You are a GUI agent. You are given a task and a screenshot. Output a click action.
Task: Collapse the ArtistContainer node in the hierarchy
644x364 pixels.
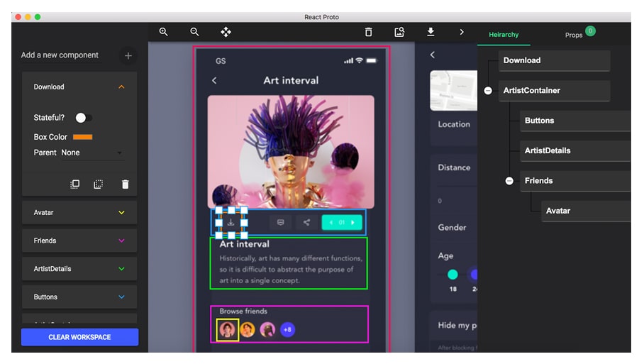(488, 91)
